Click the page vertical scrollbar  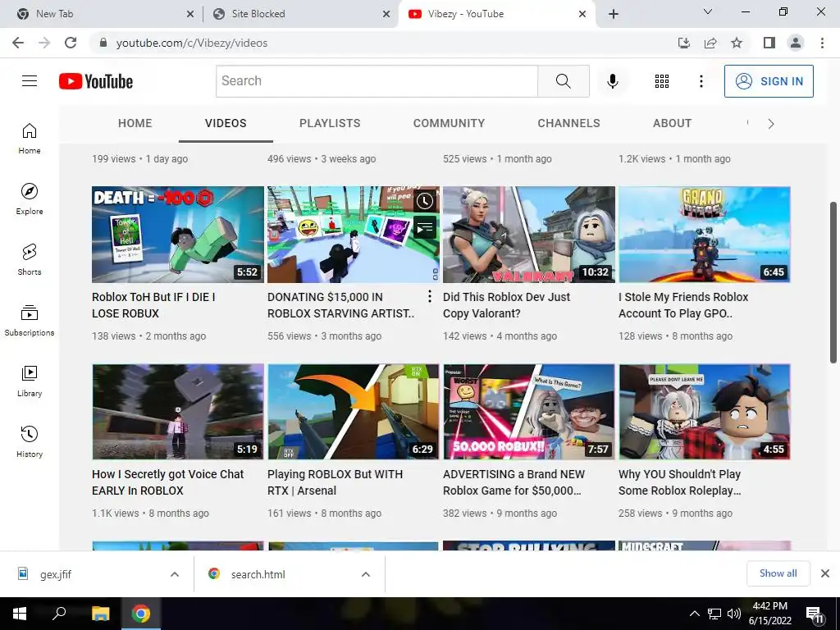833,283
